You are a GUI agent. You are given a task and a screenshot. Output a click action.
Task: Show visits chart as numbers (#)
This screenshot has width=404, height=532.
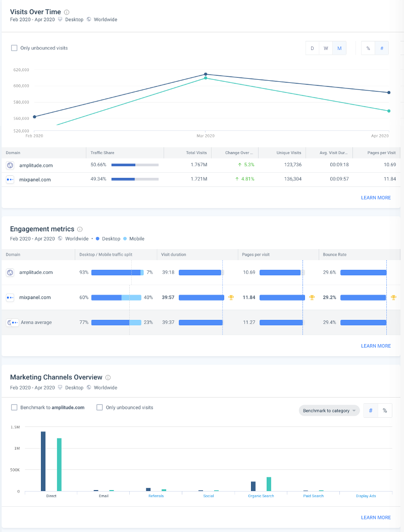click(382, 48)
